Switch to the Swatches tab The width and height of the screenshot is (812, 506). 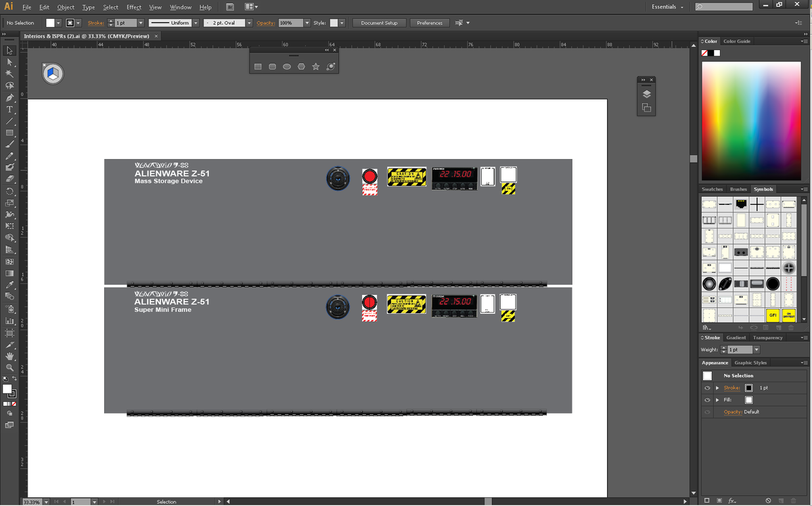tap(712, 189)
